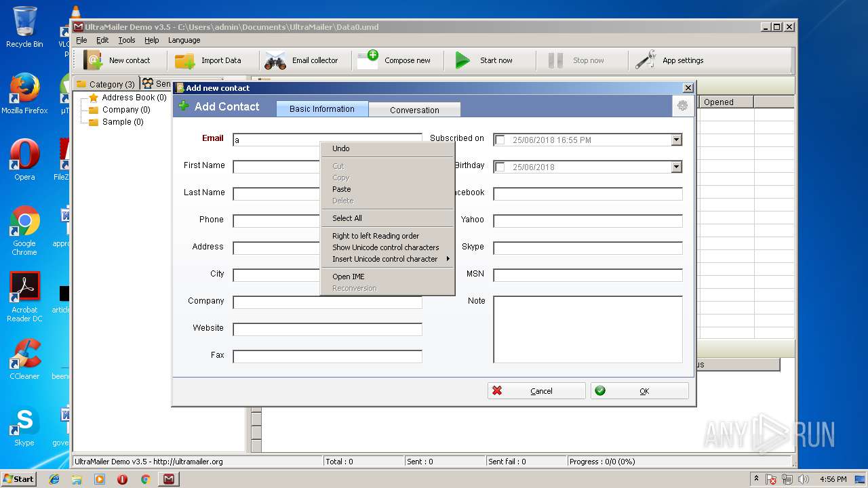Open App settings from toolbar
Image resolution: width=868 pixels, height=488 pixels.
pyautogui.click(x=669, y=60)
